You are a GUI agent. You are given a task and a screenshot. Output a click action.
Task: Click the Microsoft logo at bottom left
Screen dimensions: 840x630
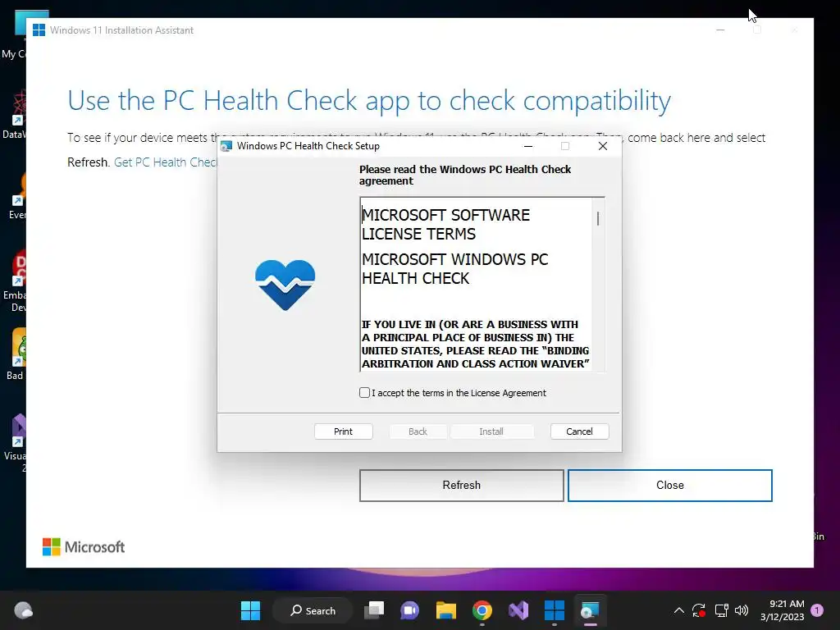84,547
